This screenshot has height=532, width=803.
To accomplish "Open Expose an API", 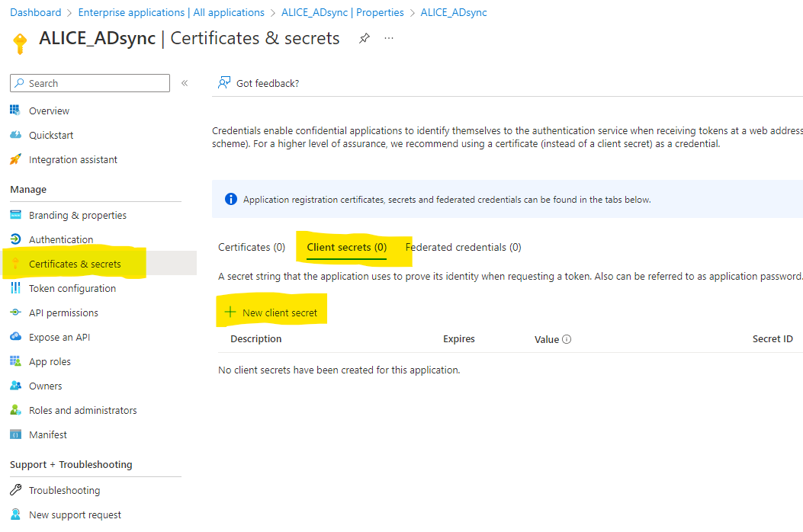I will (59, 337).
